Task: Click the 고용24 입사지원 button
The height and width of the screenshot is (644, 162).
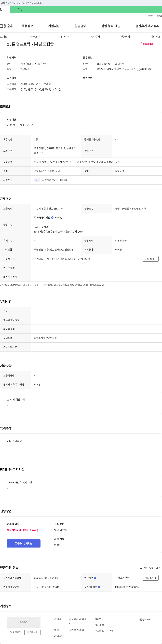Action: [x=24, y=543]
